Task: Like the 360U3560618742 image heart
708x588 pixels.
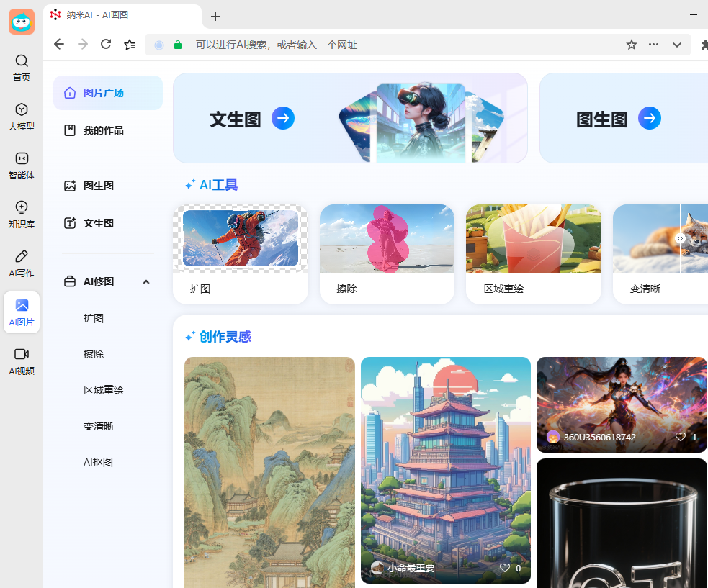Action: tap(681, 437)
